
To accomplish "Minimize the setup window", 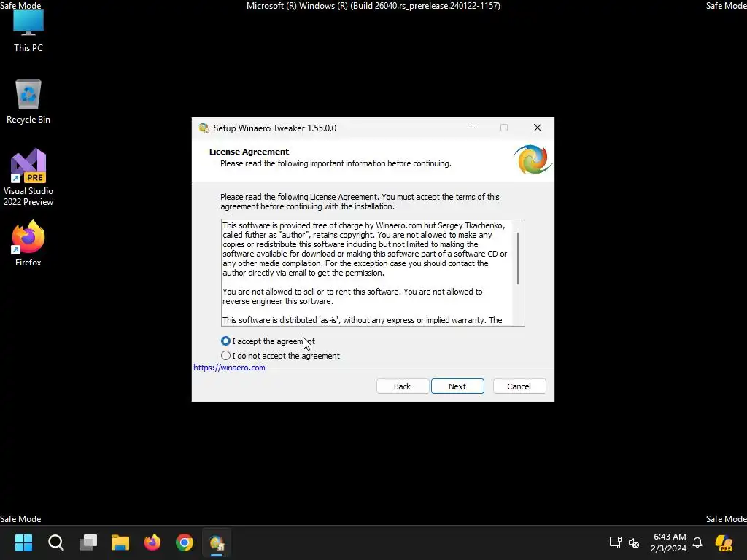I will click(x=471, y=128).
